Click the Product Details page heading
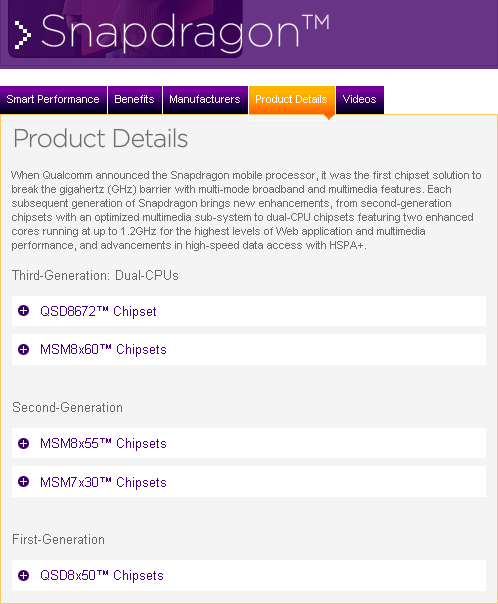This screenshot has height=604, width=498. pyautogui.click(x=101, y=138)
